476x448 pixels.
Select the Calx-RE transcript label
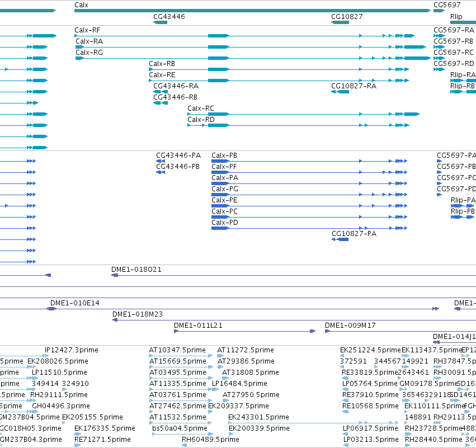click(162, 75)
